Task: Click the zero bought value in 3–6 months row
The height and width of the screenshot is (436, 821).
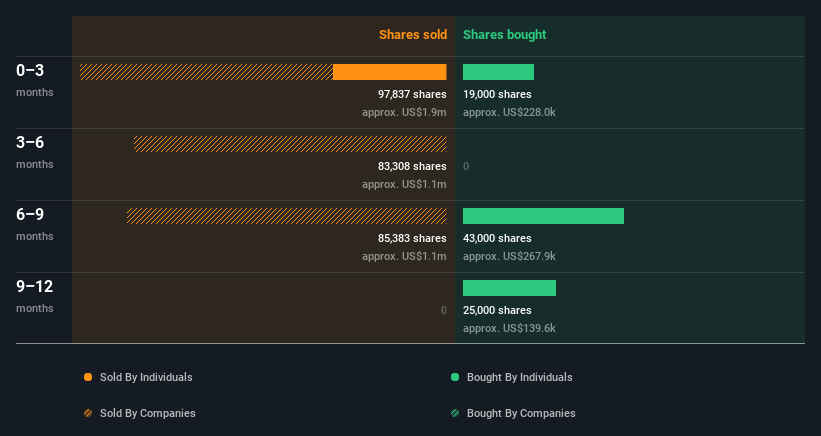Action: tap(466, 166)
